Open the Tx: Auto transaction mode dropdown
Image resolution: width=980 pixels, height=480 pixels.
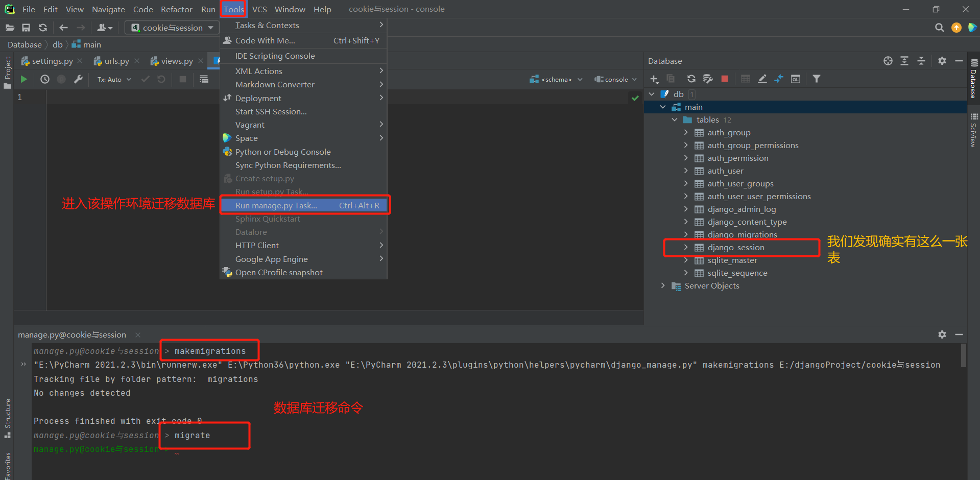(114, 79)
